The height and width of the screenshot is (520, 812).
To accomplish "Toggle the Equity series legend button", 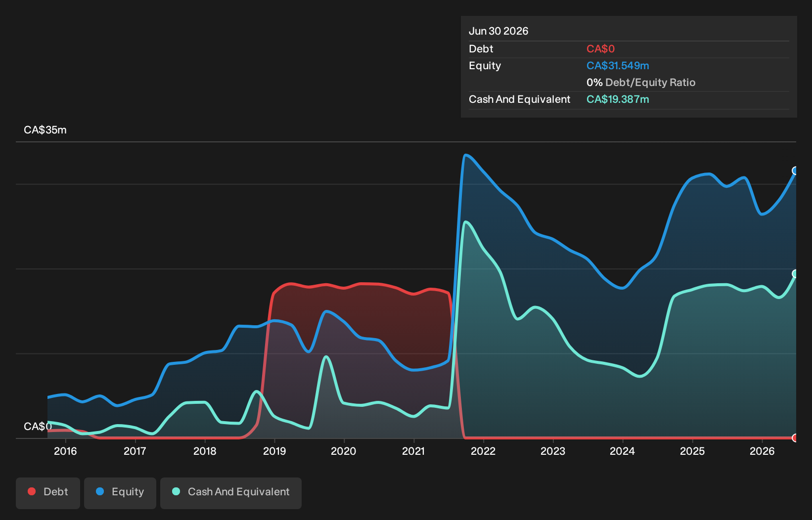I will [x=120, y=493].
